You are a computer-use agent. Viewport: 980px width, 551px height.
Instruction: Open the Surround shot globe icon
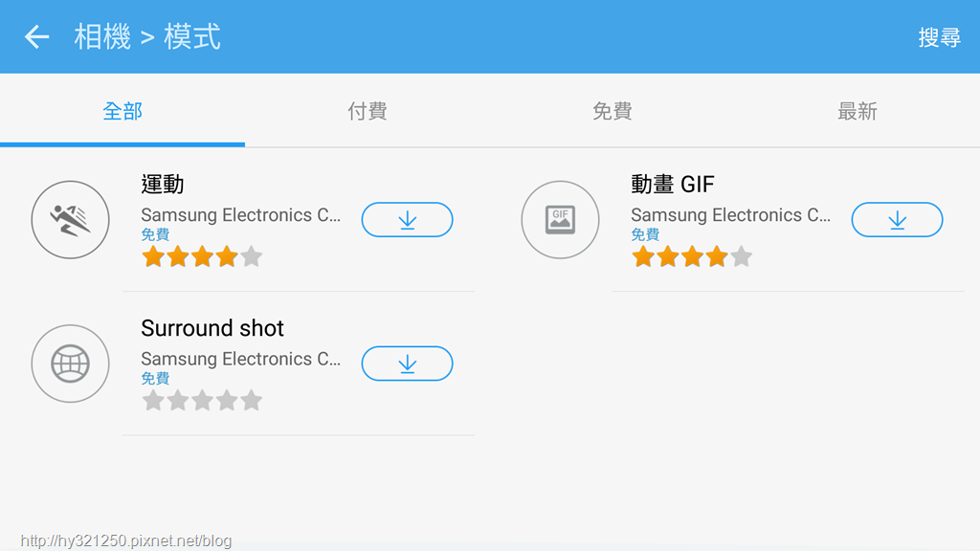click(71, 364)
